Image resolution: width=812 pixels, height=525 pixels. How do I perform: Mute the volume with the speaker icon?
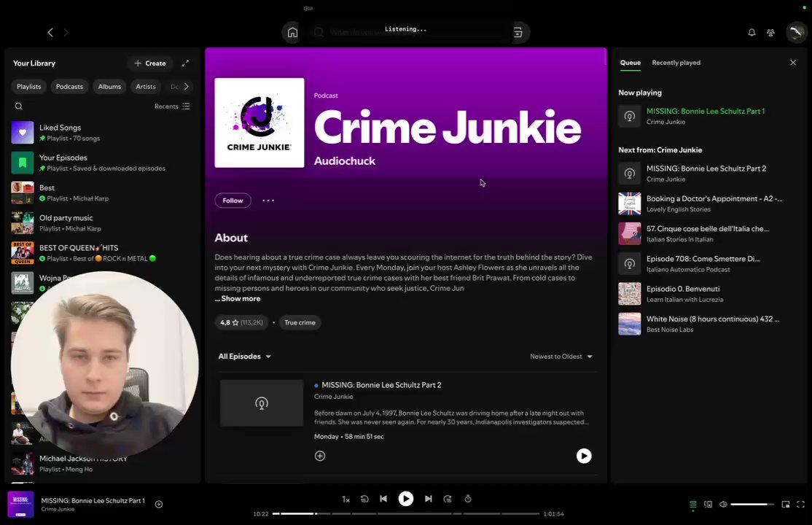[x=724, y=505]
